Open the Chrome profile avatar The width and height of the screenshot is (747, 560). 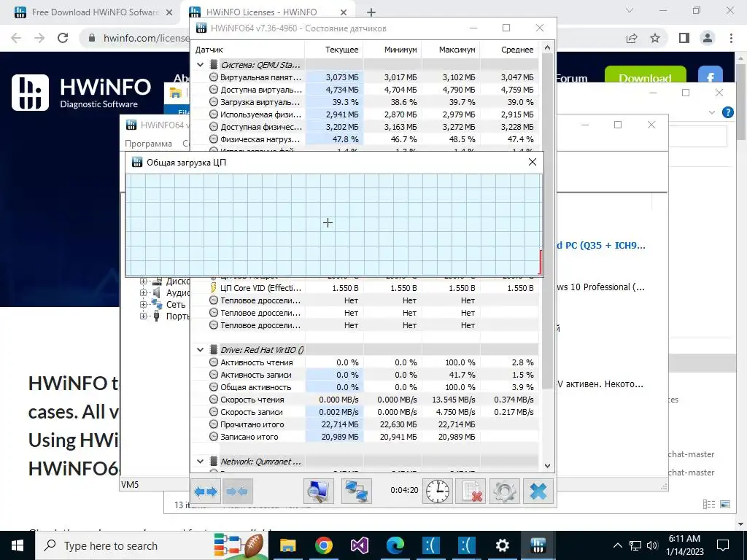[708, 38]
